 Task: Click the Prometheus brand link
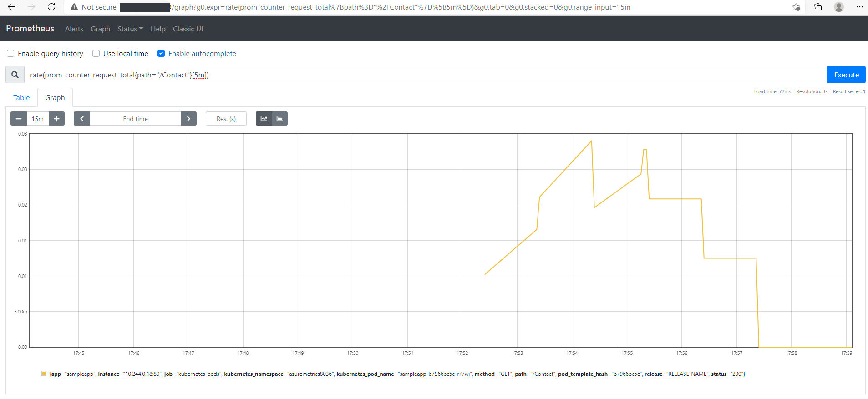click(30, 28)
